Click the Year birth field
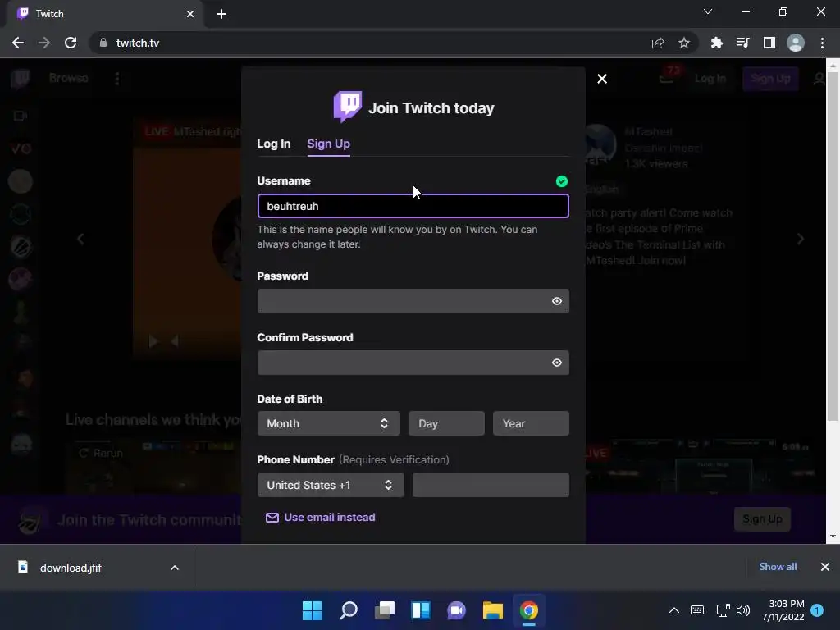The image size is (840, 630). click(531, 423)
